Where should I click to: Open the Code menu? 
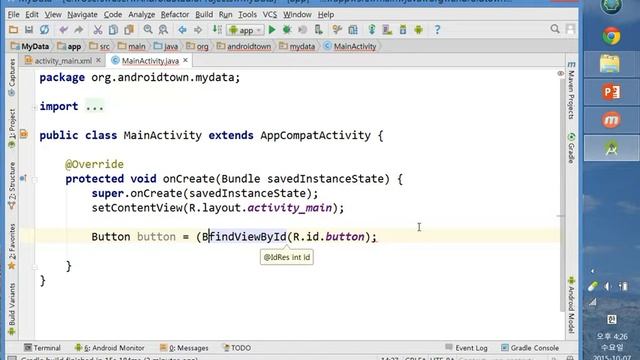[x=113, y=15]
